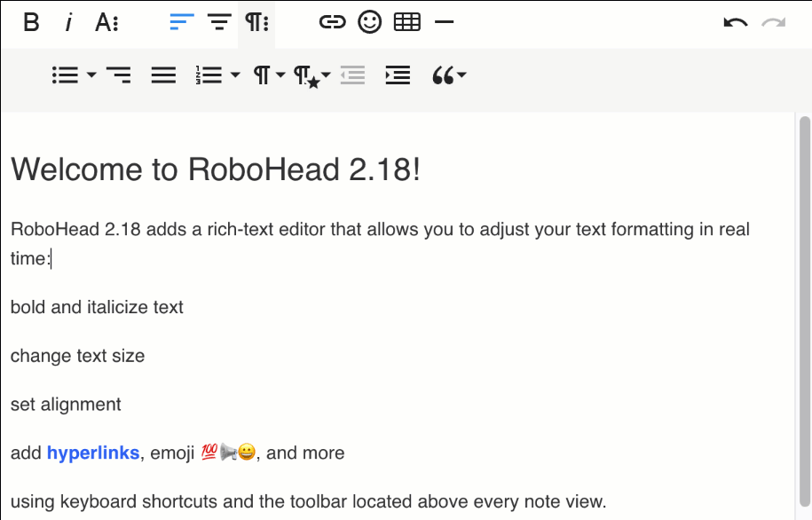Insert a hyperlink using the link icon
This screenshot has height=520, width=812.
(333, 22)
